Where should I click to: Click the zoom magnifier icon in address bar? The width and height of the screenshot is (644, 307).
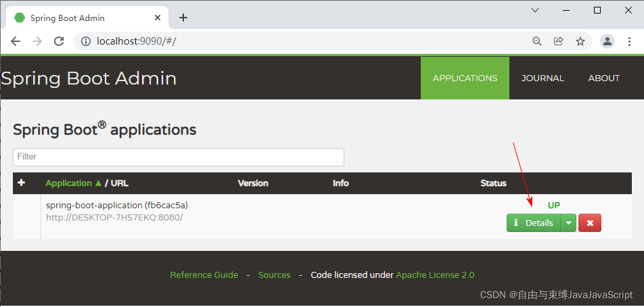537,41
